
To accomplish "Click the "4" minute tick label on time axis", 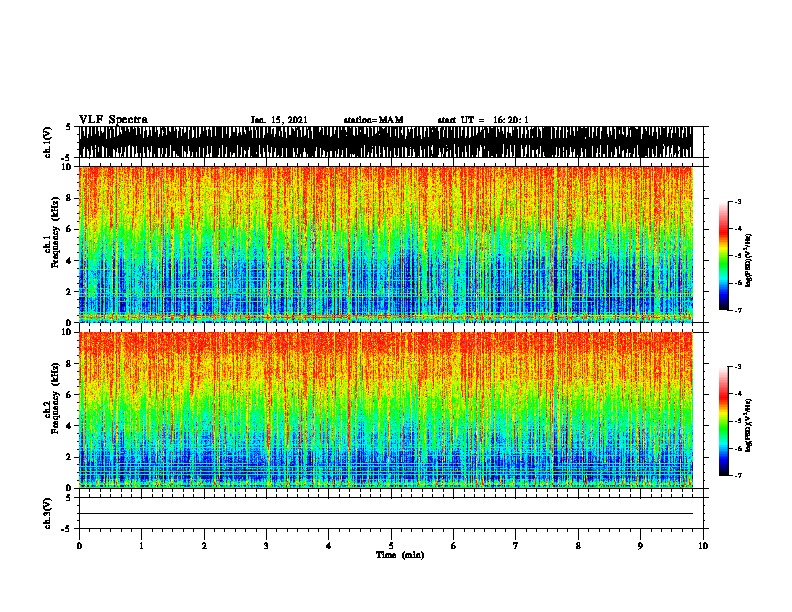I will tap(329, 546).
